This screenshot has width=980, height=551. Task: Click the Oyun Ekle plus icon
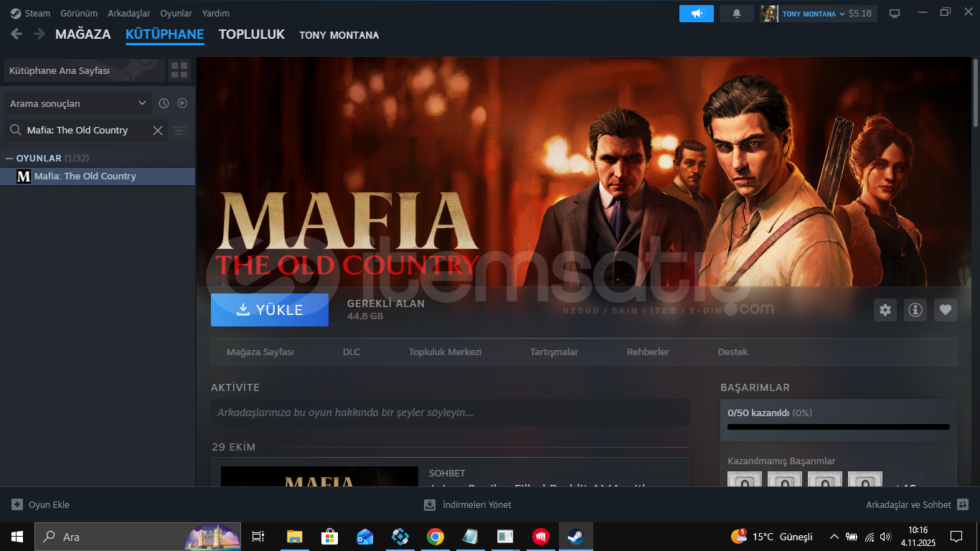[17, 504]
